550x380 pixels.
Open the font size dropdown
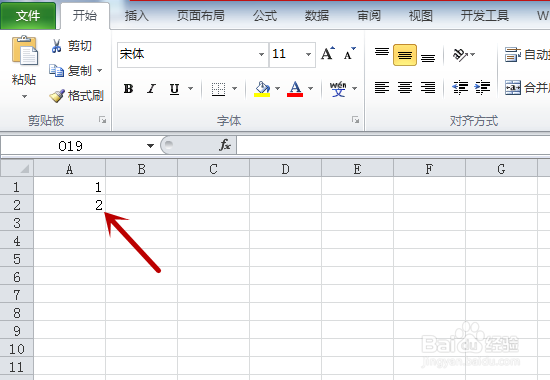pos(308,54)
